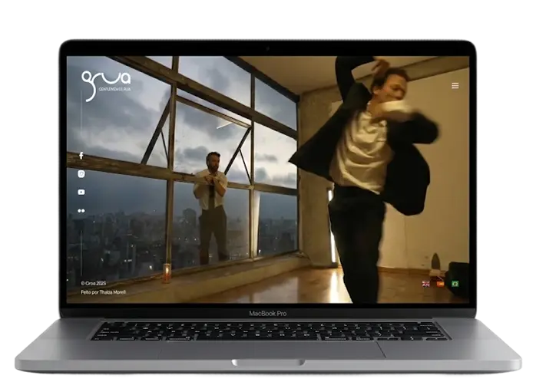Choose the Brazilian flag language
Image resolution: width=536 pixels, height=392 pixels.
[455, 283]
